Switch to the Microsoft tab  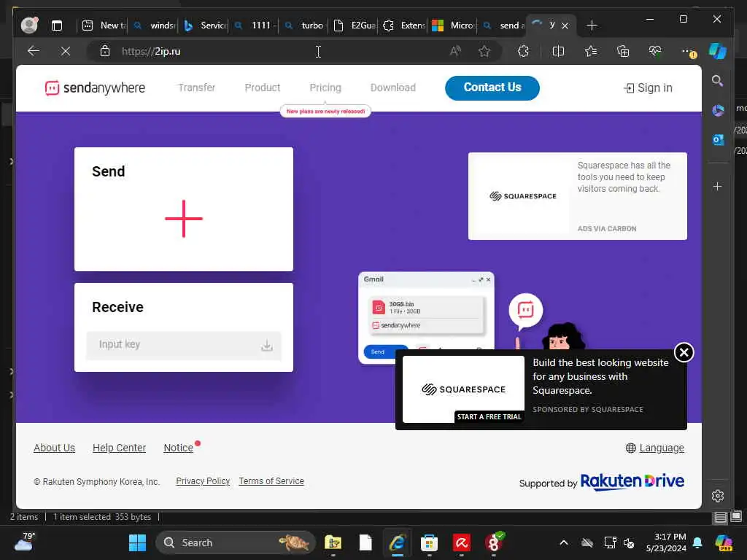point(453,26)
